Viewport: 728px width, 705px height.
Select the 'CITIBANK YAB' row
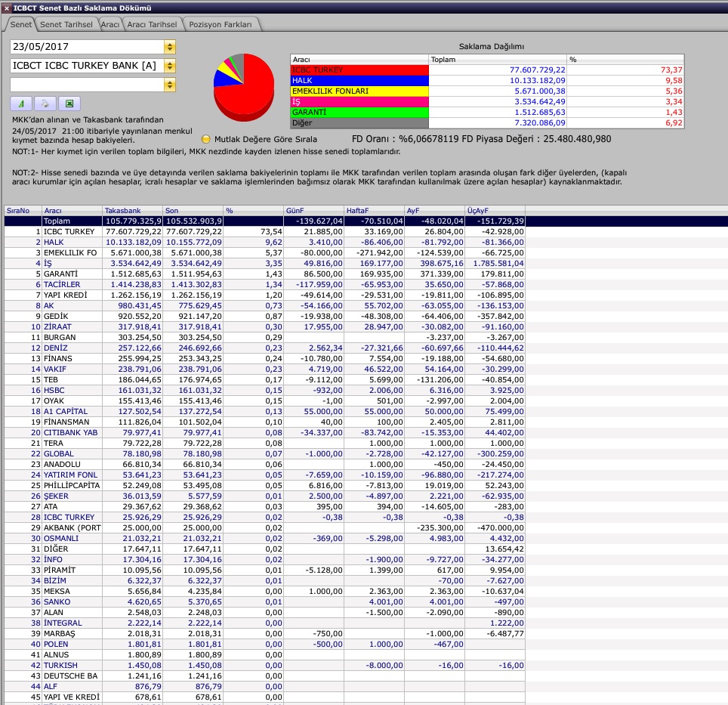pos(264,433)
